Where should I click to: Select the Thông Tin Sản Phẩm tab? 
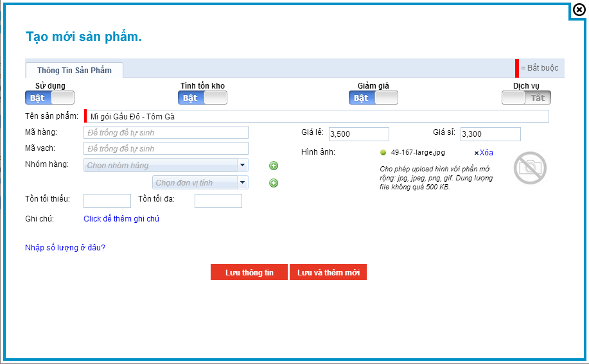pos(74,70)
